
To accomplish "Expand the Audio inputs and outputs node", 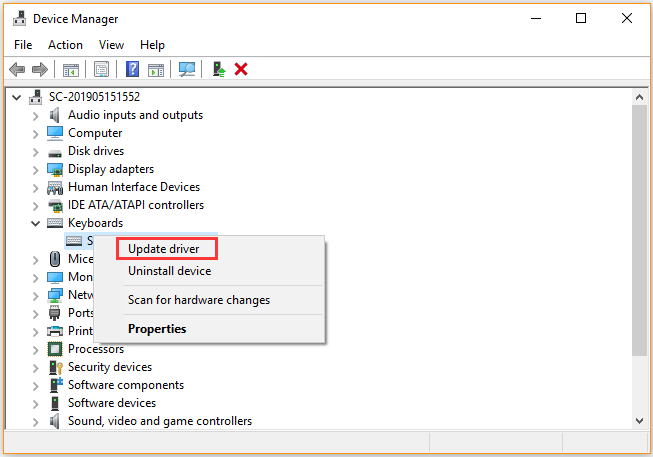I will click(x=37, y=115).
